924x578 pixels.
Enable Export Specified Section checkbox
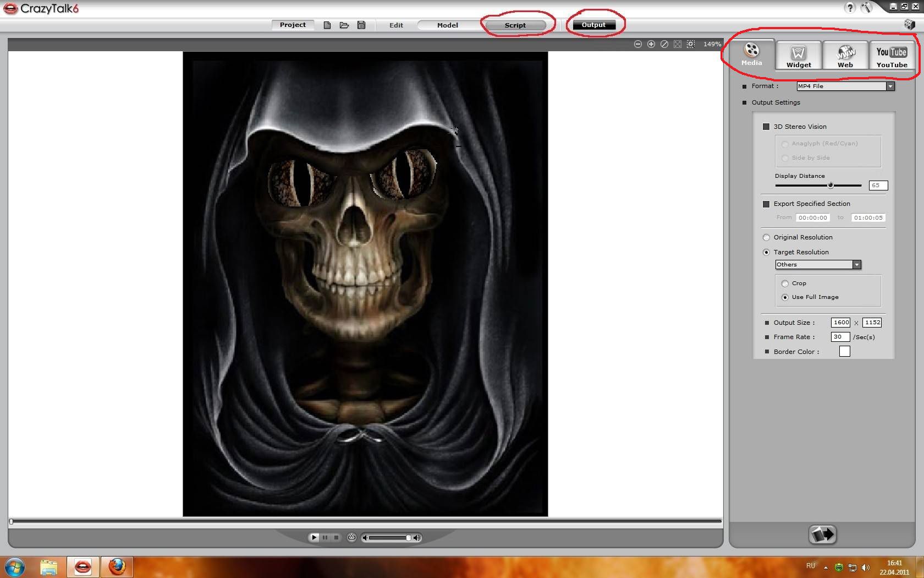click(x=766, y=204)
